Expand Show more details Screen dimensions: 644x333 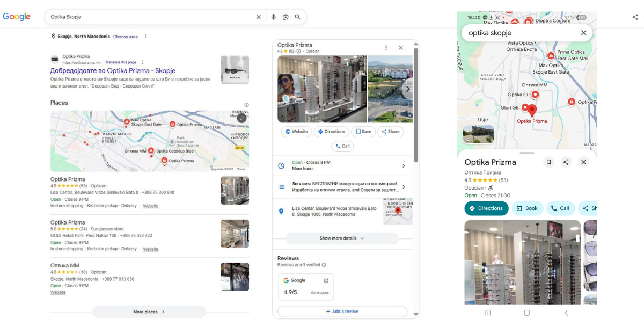[342, 238]
